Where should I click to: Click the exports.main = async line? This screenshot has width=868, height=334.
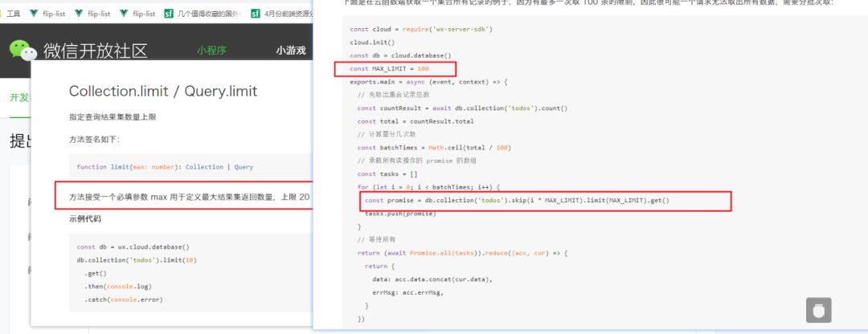[428, 82]
